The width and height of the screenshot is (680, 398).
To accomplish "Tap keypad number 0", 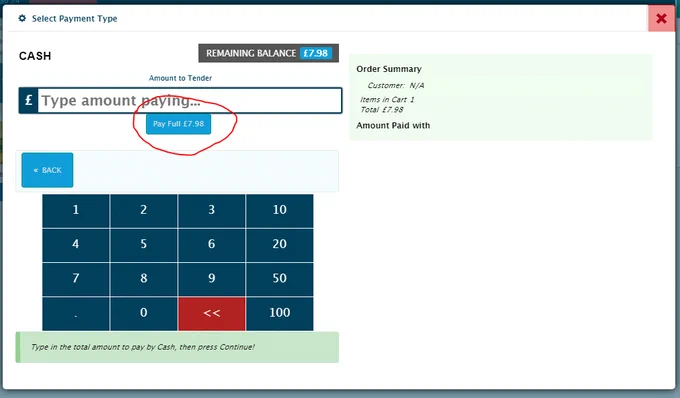I will click(x=144, y=313).
